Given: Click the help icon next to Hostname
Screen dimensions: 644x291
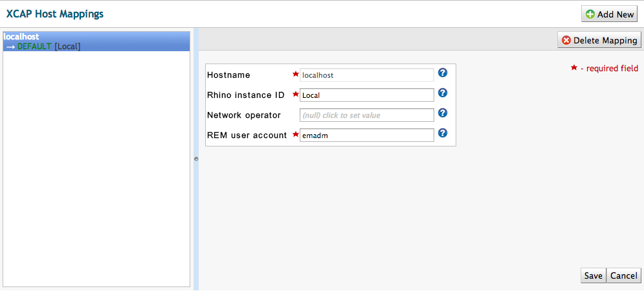Looking at the screenshot, I should pyautogui.click(x=443, y=73).
